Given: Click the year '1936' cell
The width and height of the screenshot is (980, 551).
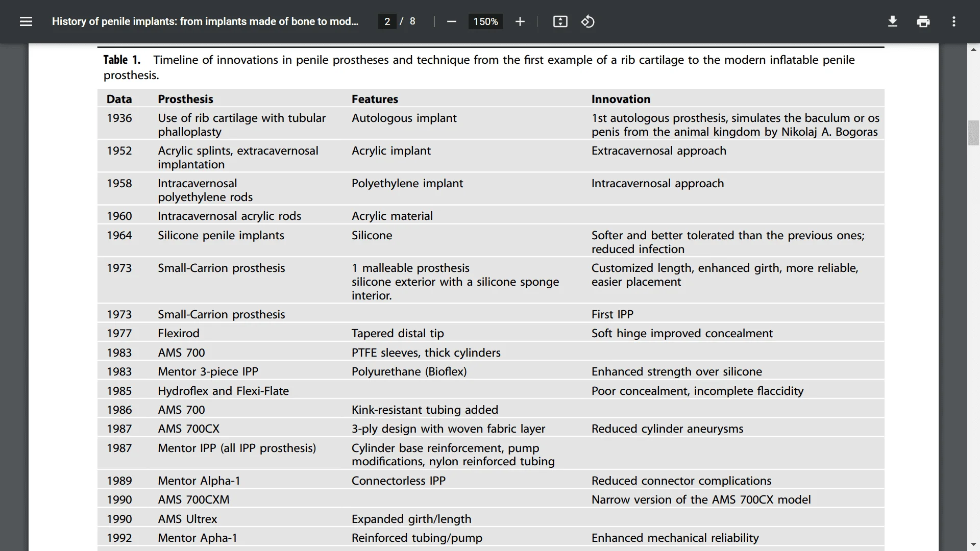Looking at the screenshot, I should pos(119,118).
